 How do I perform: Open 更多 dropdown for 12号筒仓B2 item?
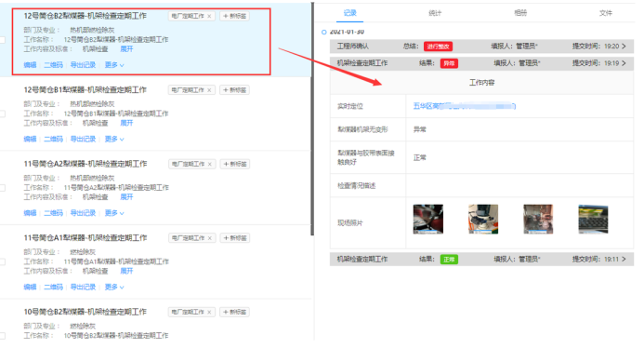[114, 65]
